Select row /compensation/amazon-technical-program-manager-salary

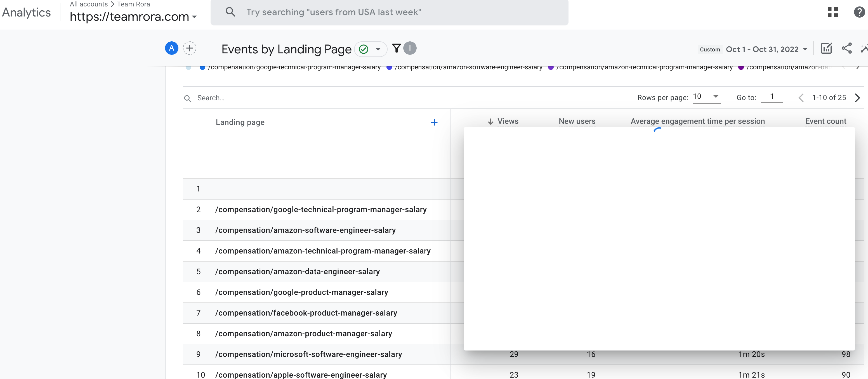(x=323, y=251)
